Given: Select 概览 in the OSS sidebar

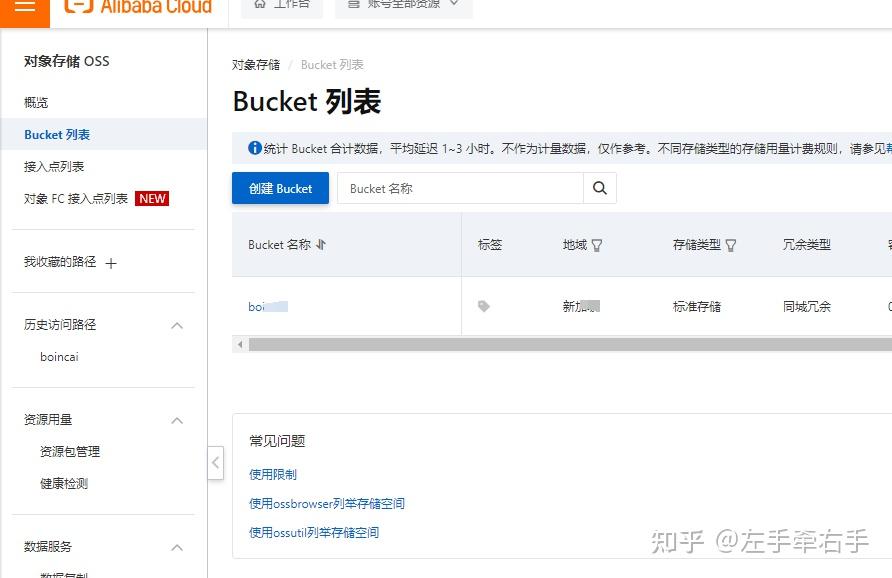Looking at the screenshot, I should click(x=36, y=101).
